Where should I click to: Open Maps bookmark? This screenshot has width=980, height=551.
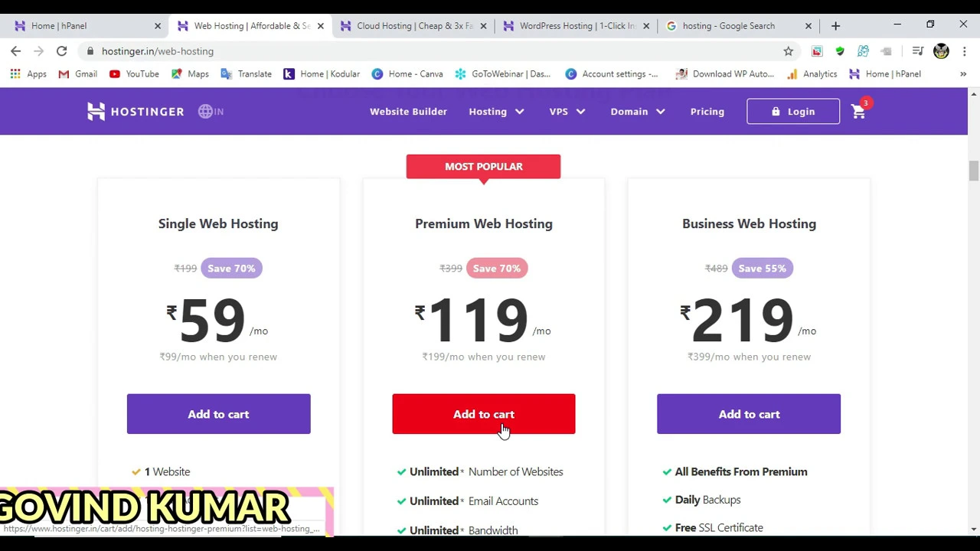[x=190, y=74]
